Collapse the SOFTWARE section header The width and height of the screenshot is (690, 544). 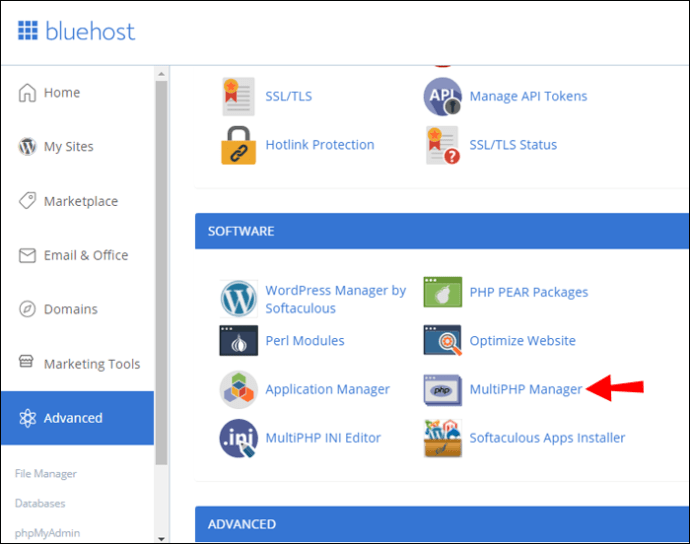coord(442,231)
